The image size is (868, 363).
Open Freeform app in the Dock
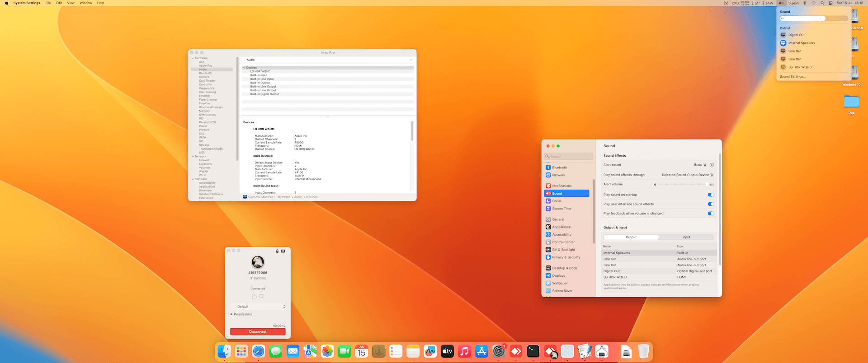coord(430,351)
